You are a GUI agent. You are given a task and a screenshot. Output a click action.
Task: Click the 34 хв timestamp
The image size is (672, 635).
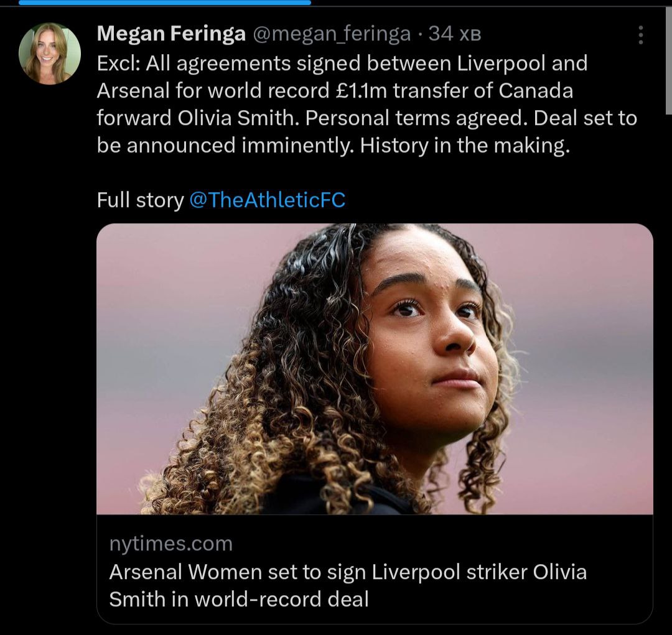pyautogui.click(x=455, y=34)
